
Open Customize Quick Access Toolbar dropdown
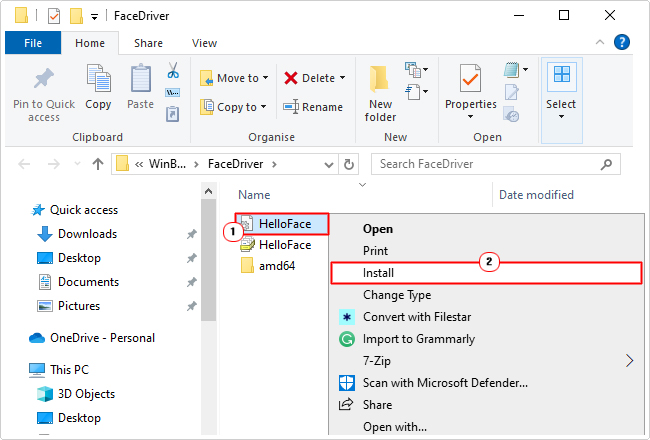[95, 17]
